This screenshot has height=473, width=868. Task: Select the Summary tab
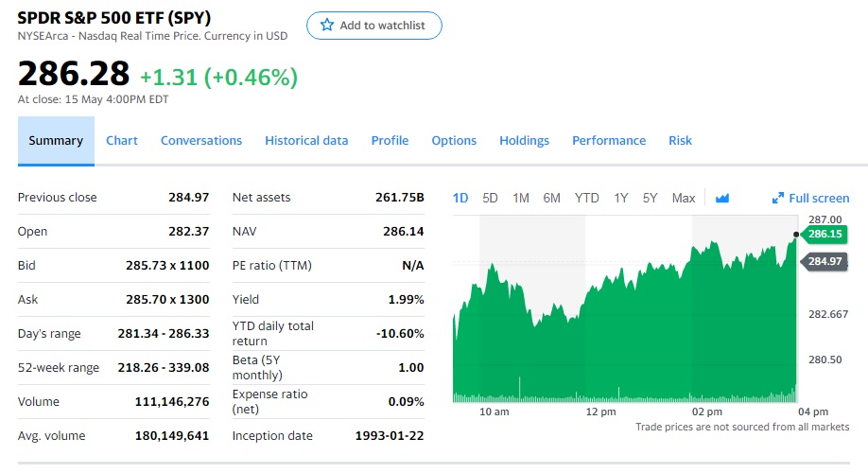point(56,141)
